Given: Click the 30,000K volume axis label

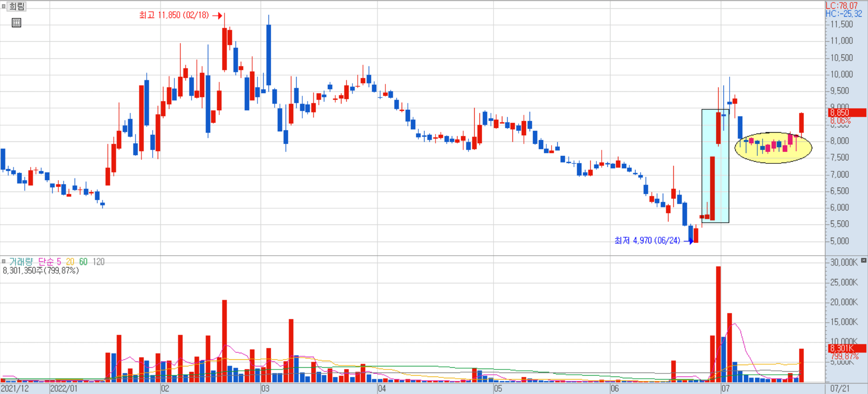Looking at the screenshot, I should pos(844,262).
